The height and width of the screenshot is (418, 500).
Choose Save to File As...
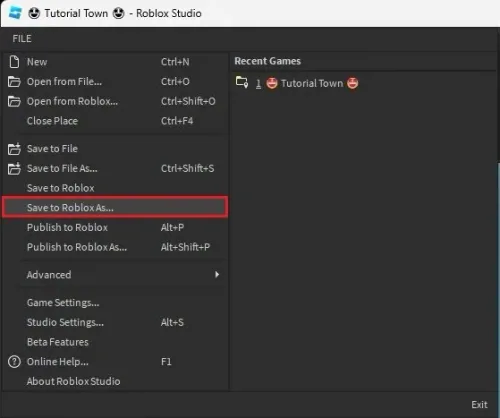pyautogui.click(x=115, y=168)
